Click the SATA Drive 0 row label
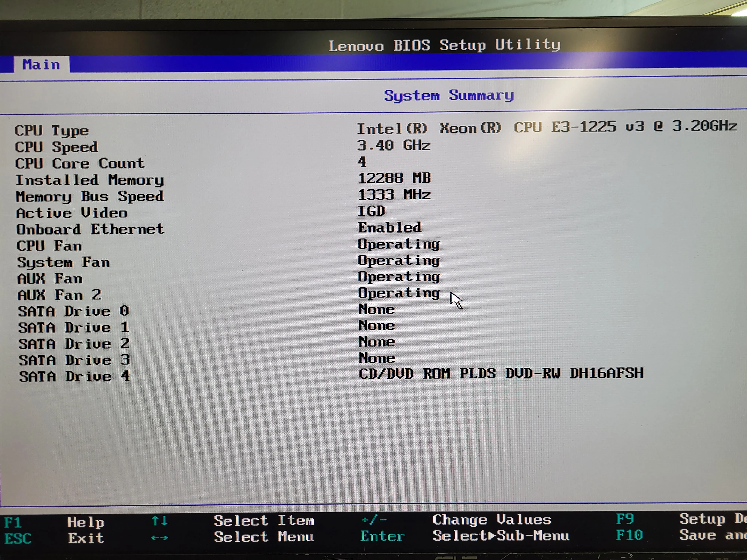Screen dimensions: 747x560 pyautogui.click(x=73, y=311)
